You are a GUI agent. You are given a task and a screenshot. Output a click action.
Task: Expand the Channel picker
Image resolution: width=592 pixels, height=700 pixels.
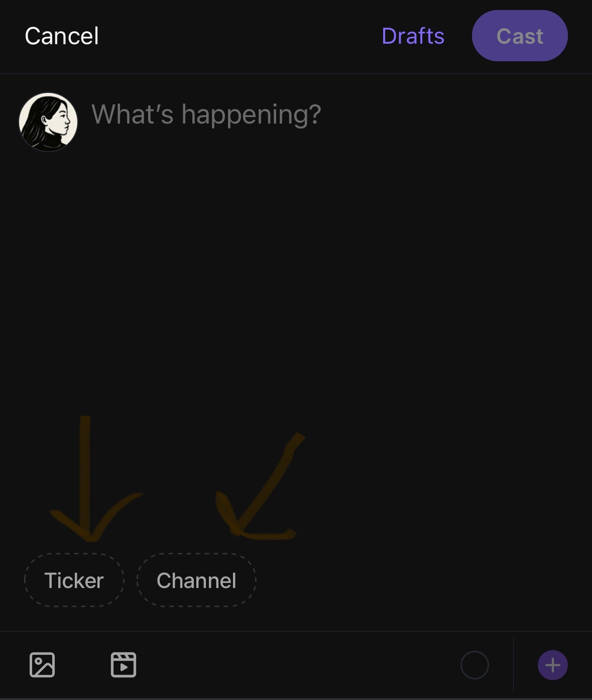pyautogui.click(x=196, y=580)
